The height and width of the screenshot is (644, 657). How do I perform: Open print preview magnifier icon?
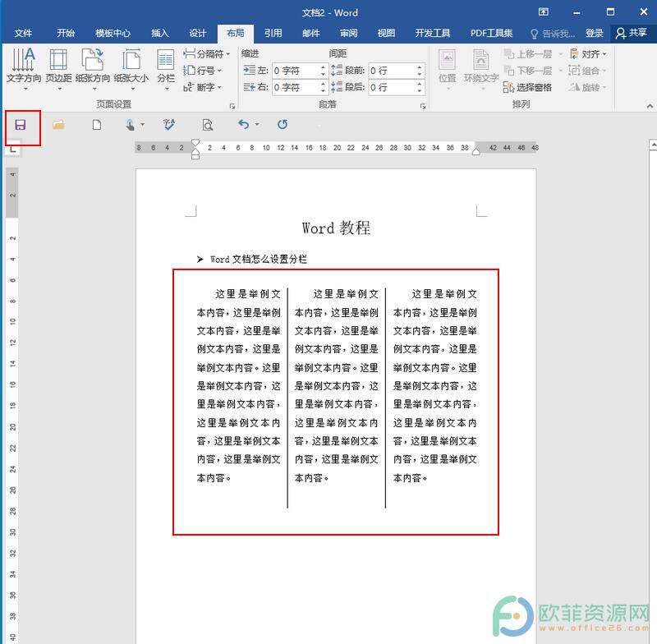(208, 124)
